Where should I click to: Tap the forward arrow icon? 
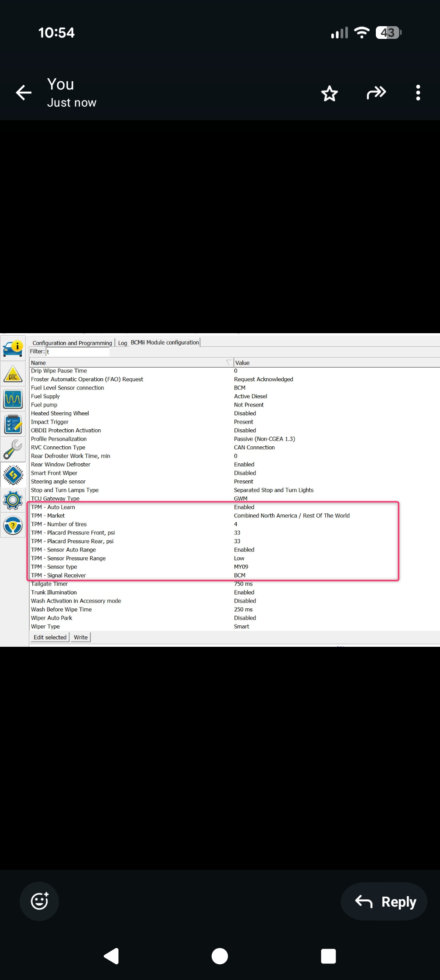click(x=376, y=93)
